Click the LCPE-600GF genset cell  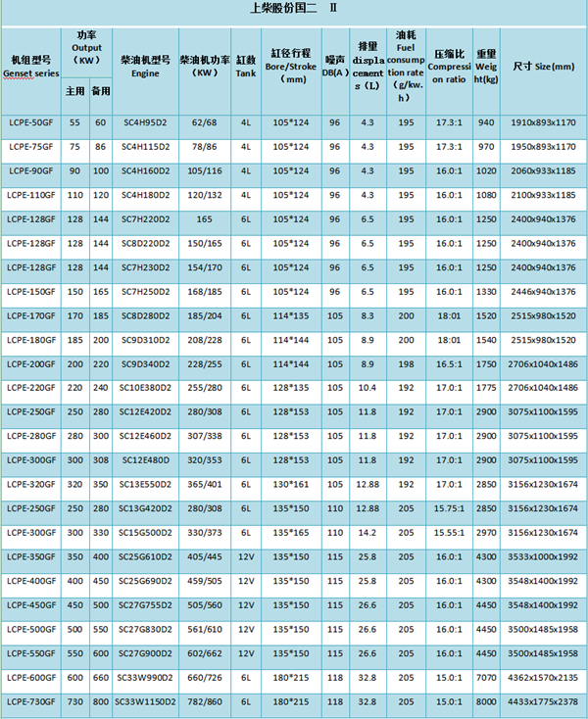[x=30, y=677]
